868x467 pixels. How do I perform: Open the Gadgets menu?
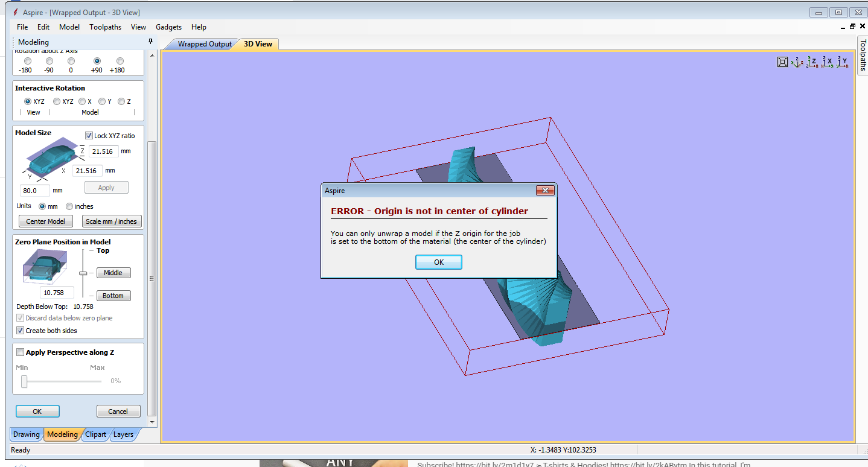[x=168, y=27]
